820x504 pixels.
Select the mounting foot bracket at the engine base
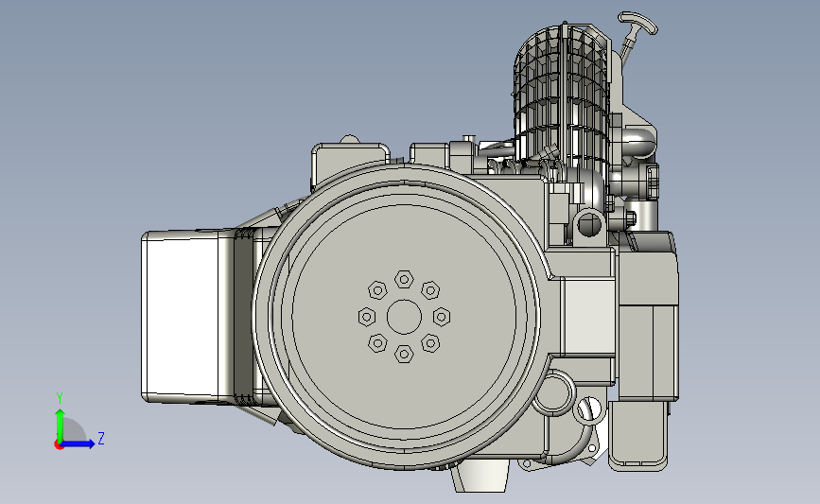click(x=638, y=435)
